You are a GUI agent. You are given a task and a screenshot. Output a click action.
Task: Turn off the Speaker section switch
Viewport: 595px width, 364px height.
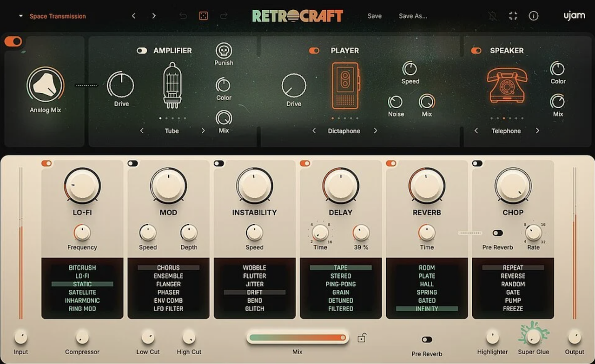coord(476,51)
